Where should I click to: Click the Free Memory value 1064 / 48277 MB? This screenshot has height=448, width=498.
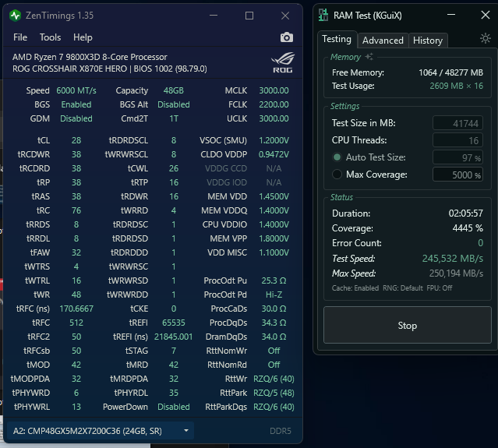(450, 72)
